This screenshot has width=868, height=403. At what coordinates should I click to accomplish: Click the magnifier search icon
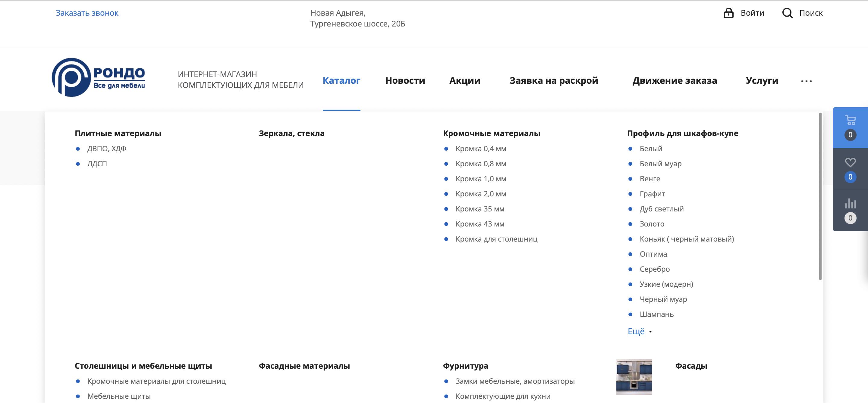[x=787, y=13]
